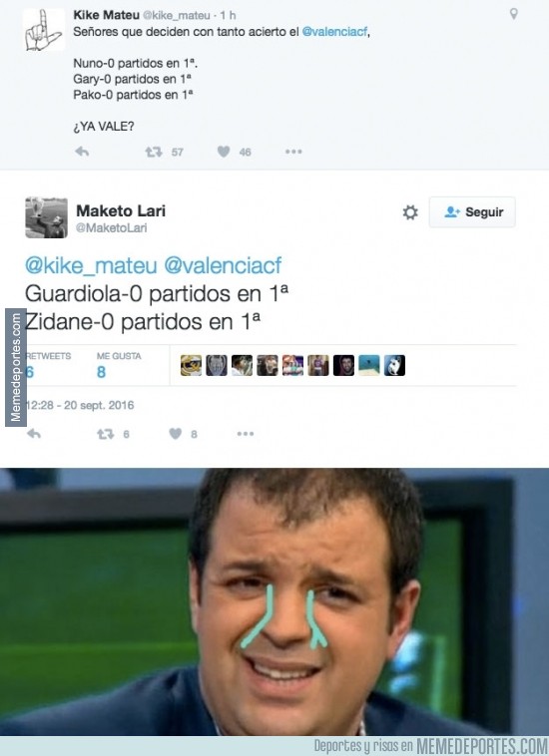This screenshot has height=756, width=549.
Task: Open the gear settings for Maketo Lari
Action: (x=410, y=212)
